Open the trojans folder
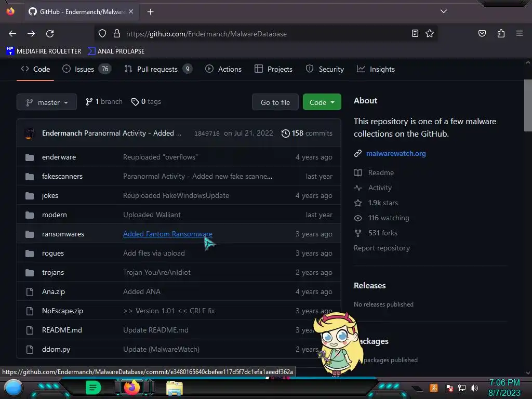 click(x=52, y=272)
